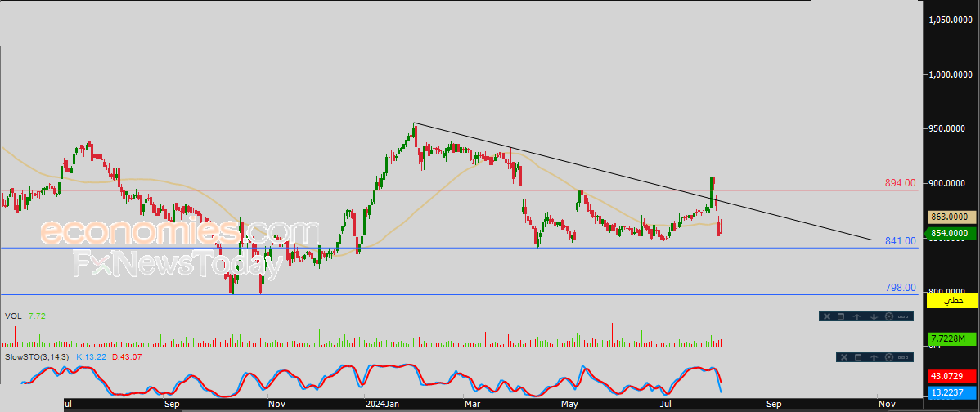Open VOL pane more options dots
This screenshot has width=980, height=412.
click(x=903, y=316)
